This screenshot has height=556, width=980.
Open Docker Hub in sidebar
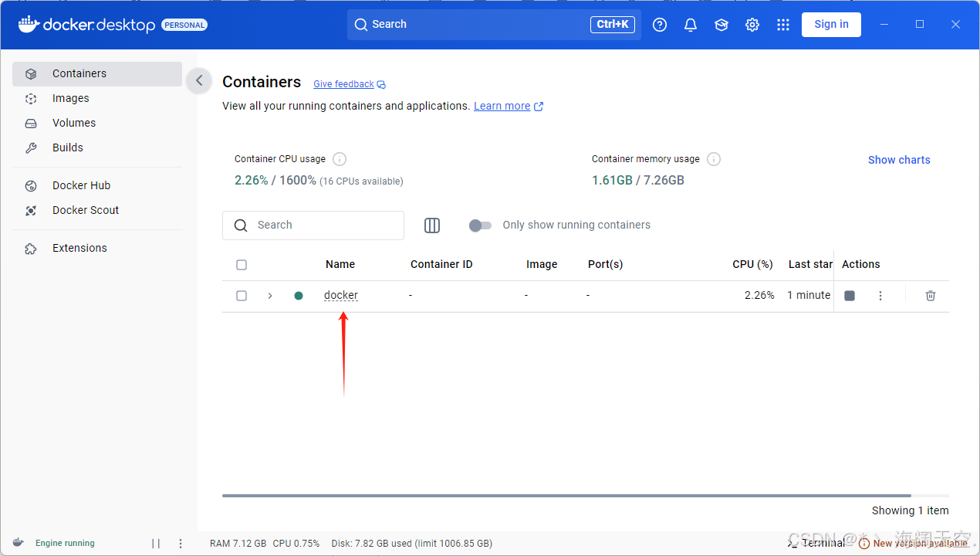97,186
